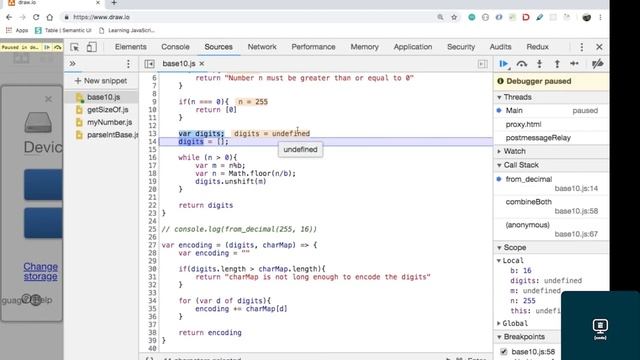Resume execution from the page paused overlay
Screen dimensions: 640x360
47,47
